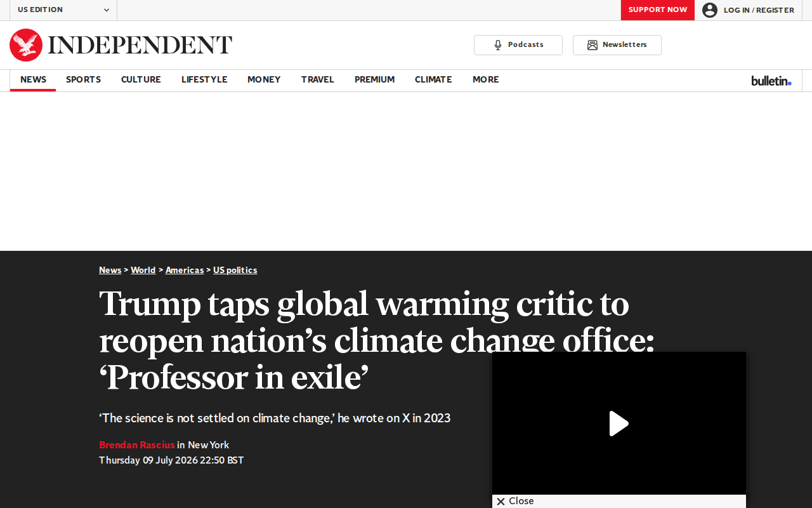Play the floating video player
Screen dimensions: 812x508
point(619,424)
